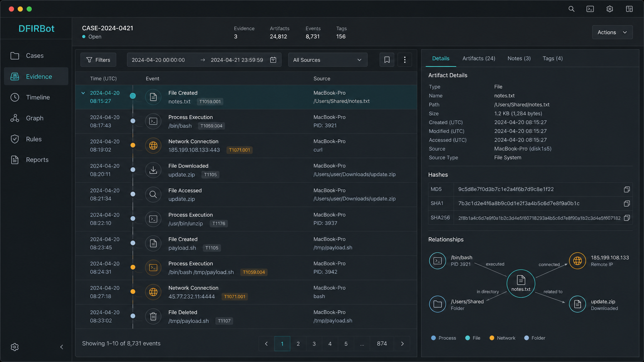Image resolution: width=644 pixels, height=362 pixels.
Task: Click the T1107 technique tag
Action: tap(224, 321)
